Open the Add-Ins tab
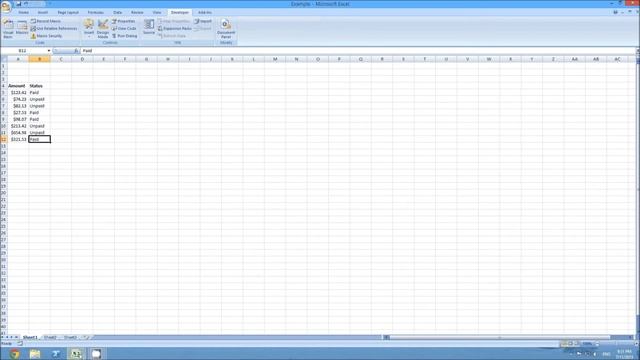 [204, 13]
